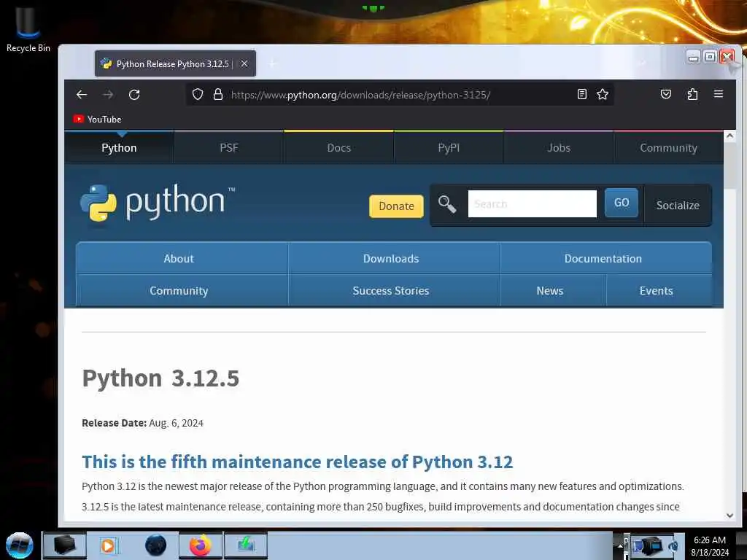Focus the site Search input field

pyautogui.click(x=532, y=204)
